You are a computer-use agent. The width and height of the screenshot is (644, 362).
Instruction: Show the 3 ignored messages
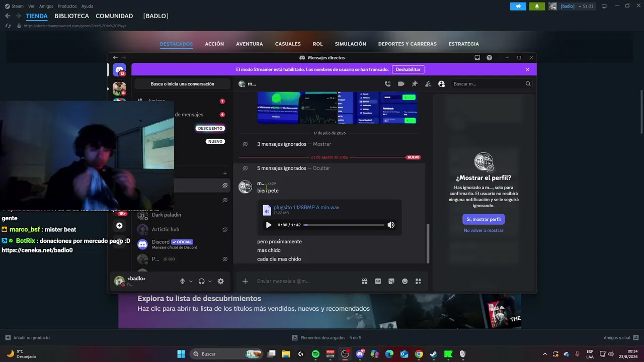tap(322, 144)
